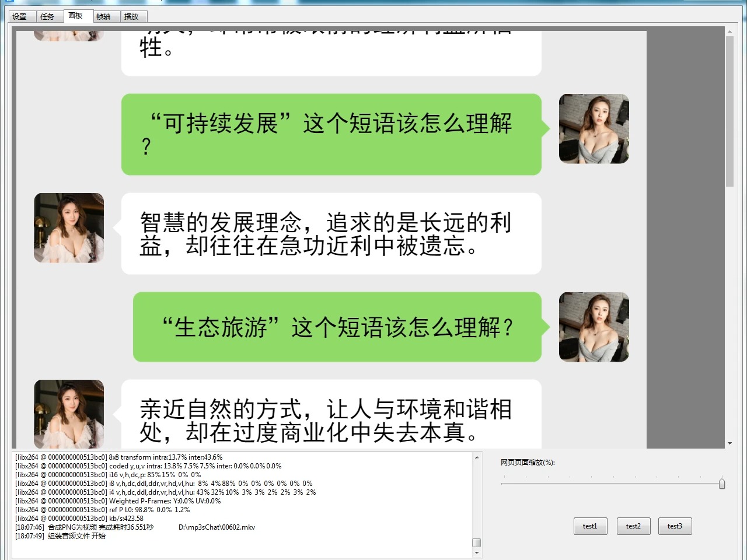Click the test1 button

pos(591,526)
